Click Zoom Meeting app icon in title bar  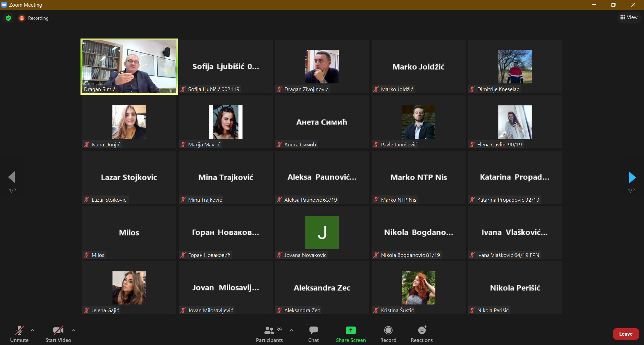point(4,5)
